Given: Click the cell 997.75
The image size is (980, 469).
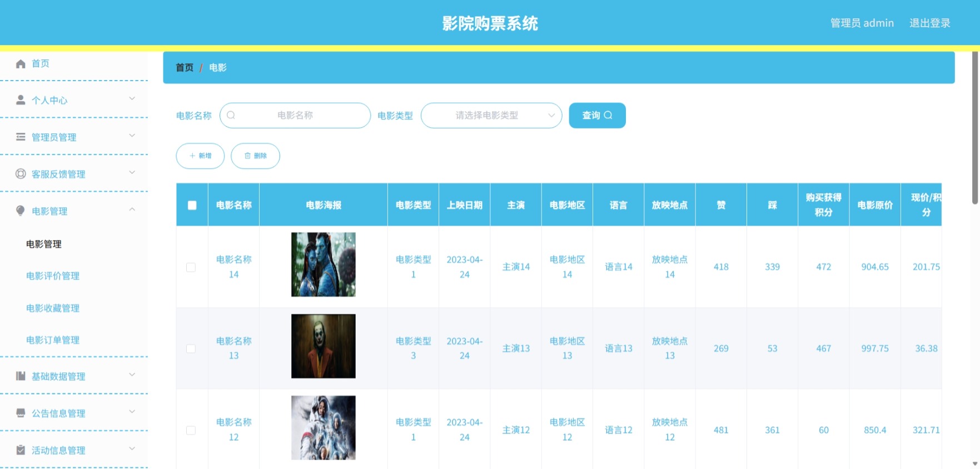Looking at the screenshot, I should point(875,348).
